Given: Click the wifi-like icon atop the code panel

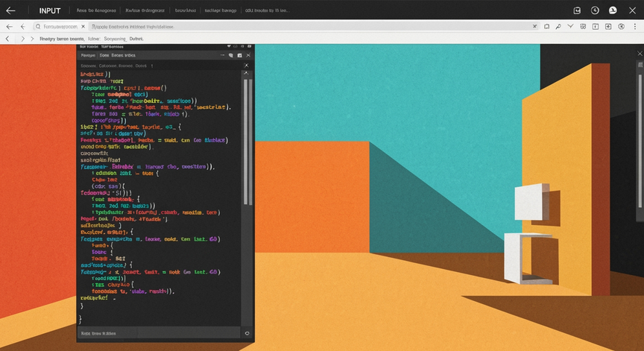Looking at the screenshot, I should click(x=229, y=46).
